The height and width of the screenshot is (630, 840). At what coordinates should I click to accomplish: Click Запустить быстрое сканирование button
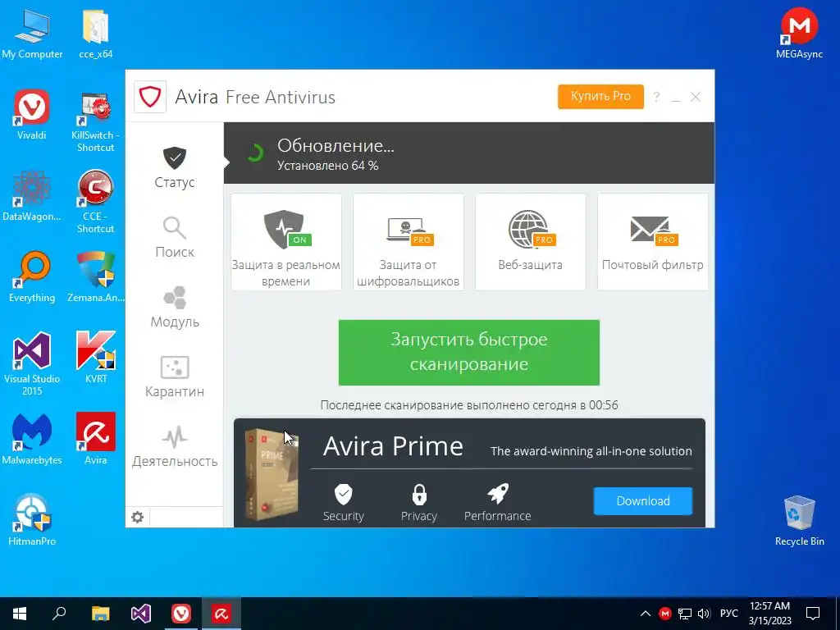(468, 353)
